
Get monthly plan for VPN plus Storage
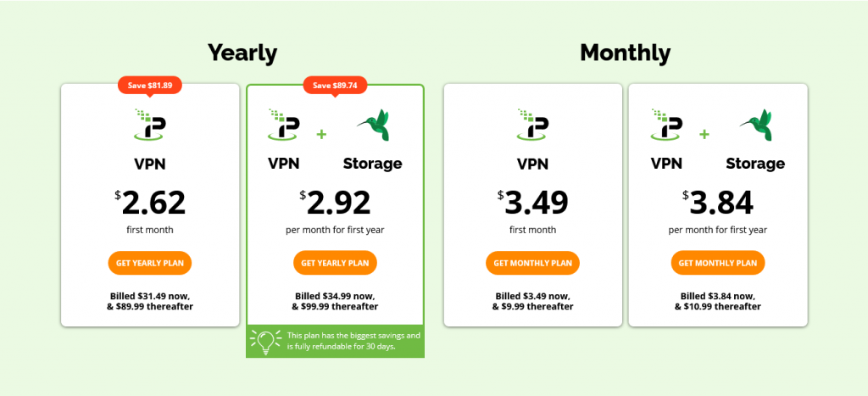point(718,263)
